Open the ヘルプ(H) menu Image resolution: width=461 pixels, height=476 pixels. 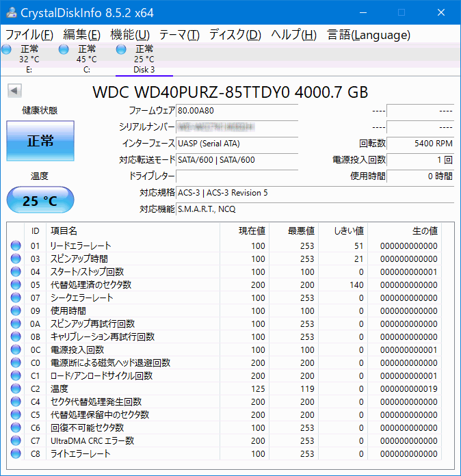(293, 35)
